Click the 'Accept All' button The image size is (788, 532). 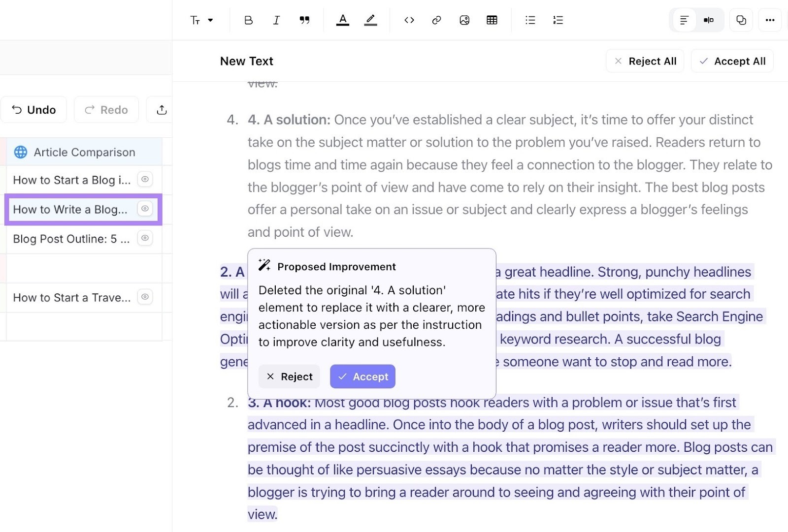[x=732, y=61]
